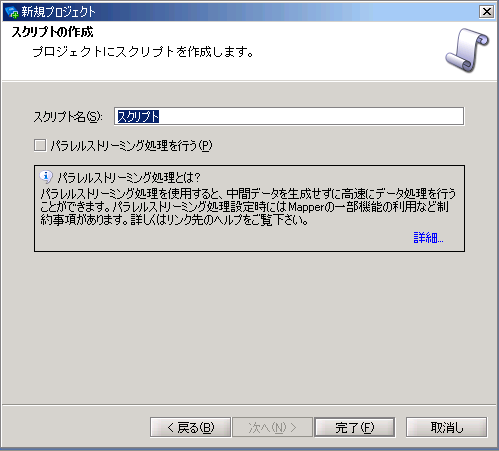
Task: Click the script scroll icon in header
Action: tap(467, 50)
